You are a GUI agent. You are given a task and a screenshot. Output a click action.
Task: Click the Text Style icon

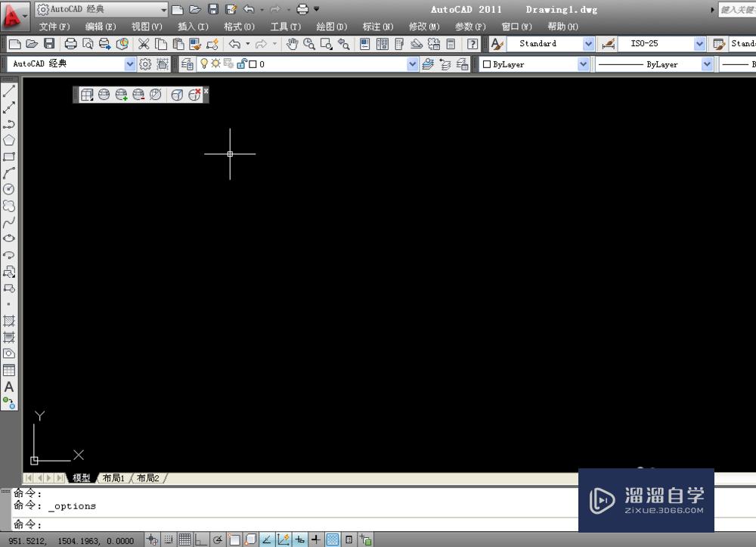point(497,44)
